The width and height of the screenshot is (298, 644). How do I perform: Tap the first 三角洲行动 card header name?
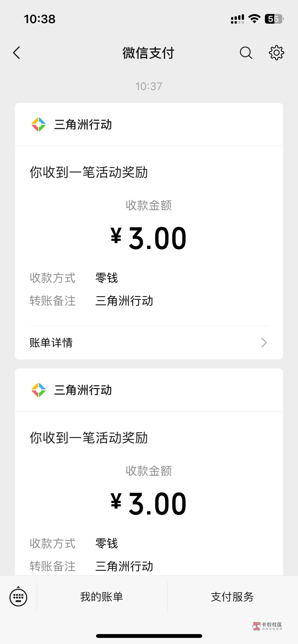[83, 125]
